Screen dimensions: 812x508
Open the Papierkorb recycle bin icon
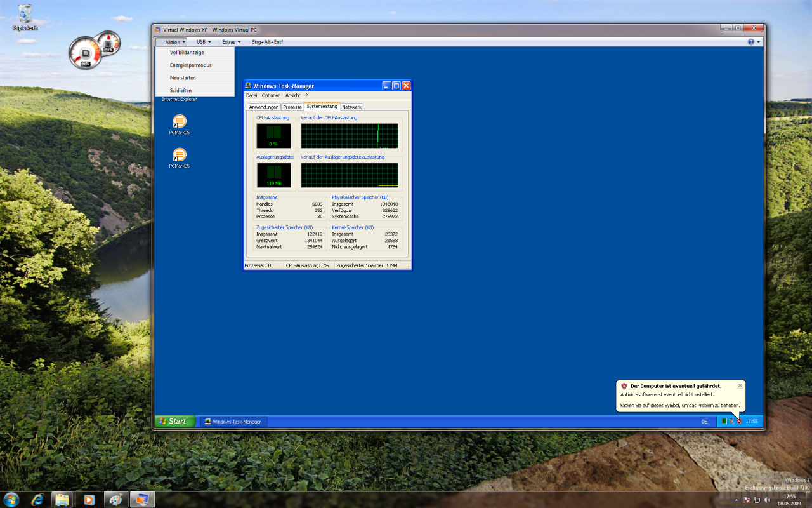25,17
